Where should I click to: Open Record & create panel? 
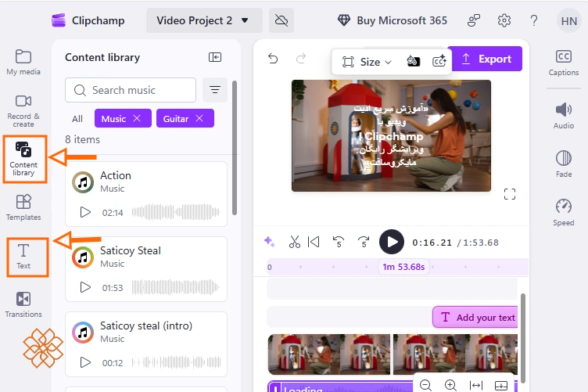point(23,110)
